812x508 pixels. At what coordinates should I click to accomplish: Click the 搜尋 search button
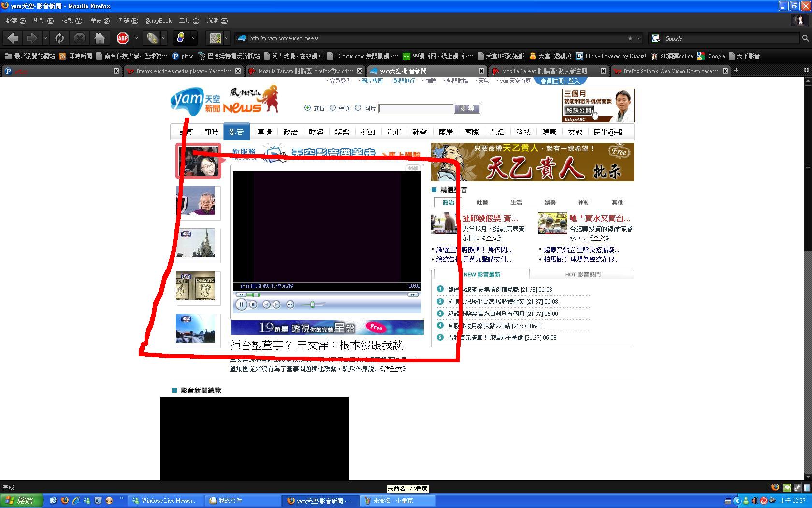[466, 108]
